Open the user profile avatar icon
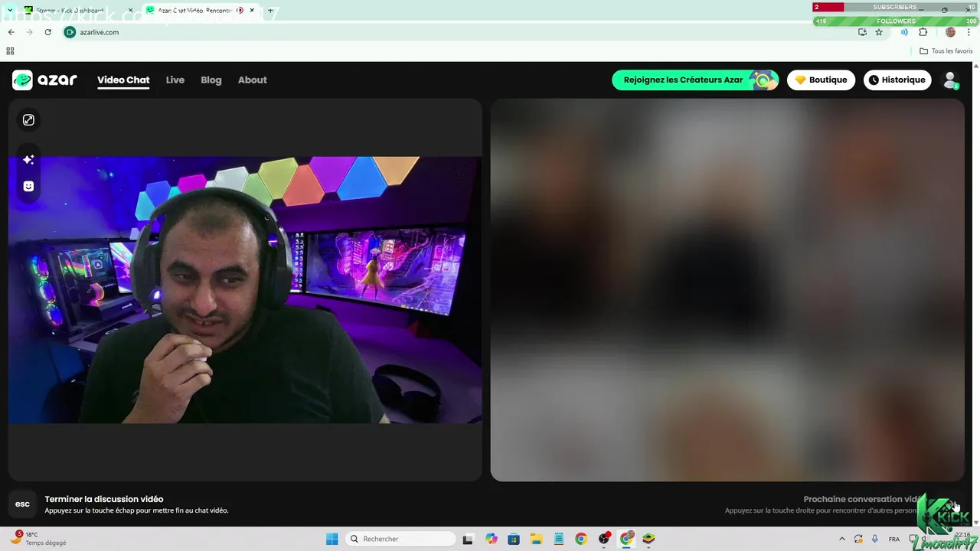The width and height of the screenshot is (980, 551). click(951, 80)
